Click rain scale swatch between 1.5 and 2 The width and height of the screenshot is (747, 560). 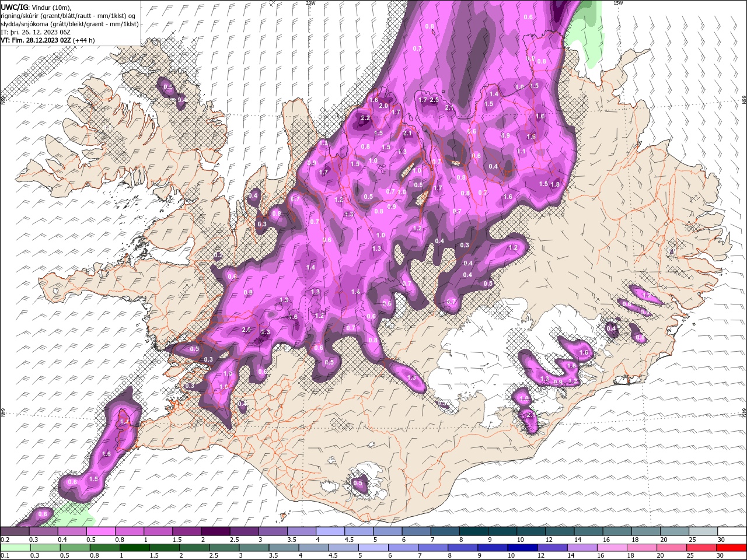tap(165, 548)
